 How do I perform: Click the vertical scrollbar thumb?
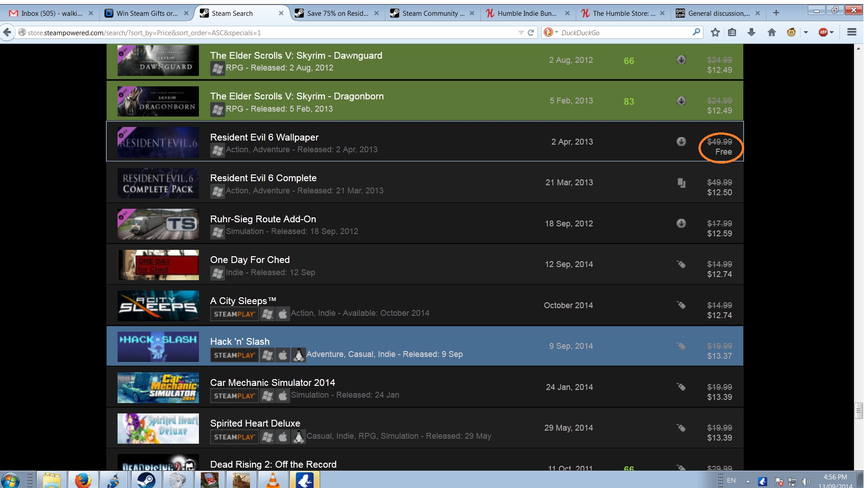(x=859, y=411)
